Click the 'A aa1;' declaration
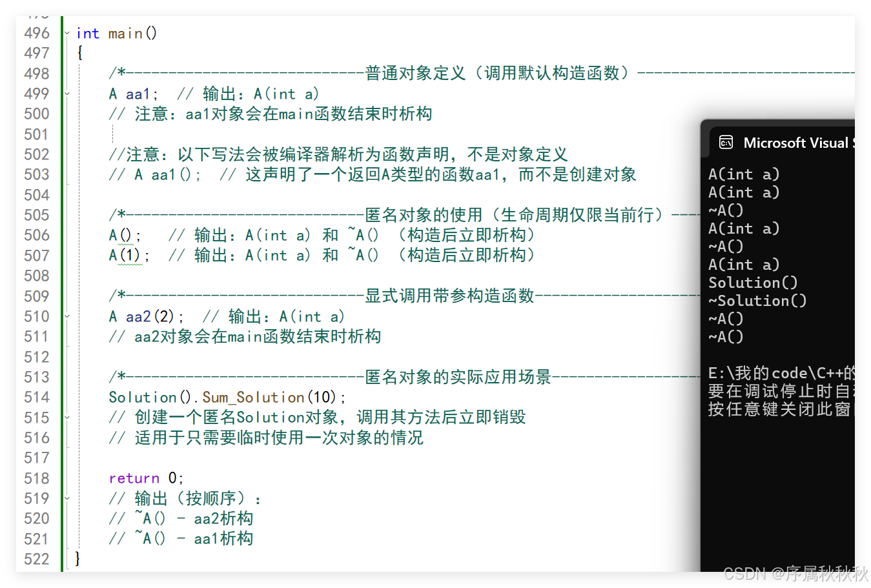This screenshot has height=588, width=871. tap(134, 94)
